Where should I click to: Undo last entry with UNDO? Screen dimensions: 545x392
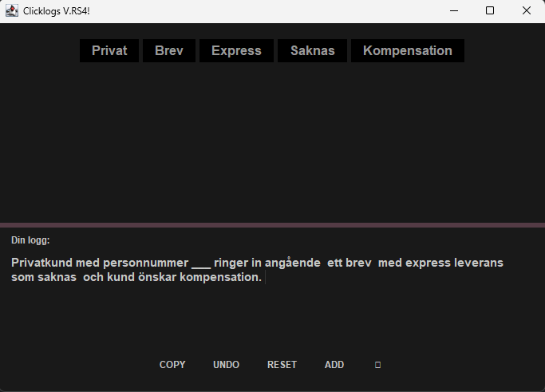226,365
